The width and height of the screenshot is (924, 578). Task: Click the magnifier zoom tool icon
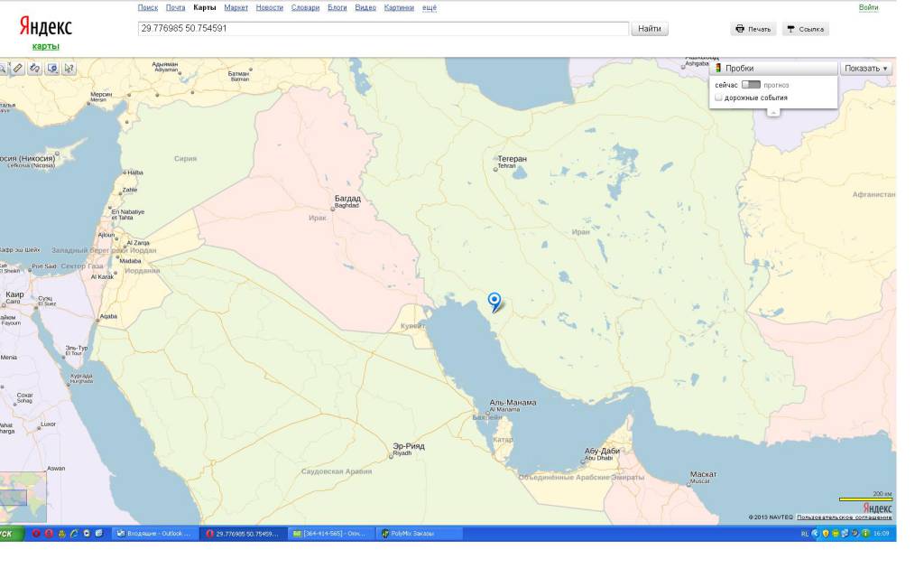(x=3, y=68)
